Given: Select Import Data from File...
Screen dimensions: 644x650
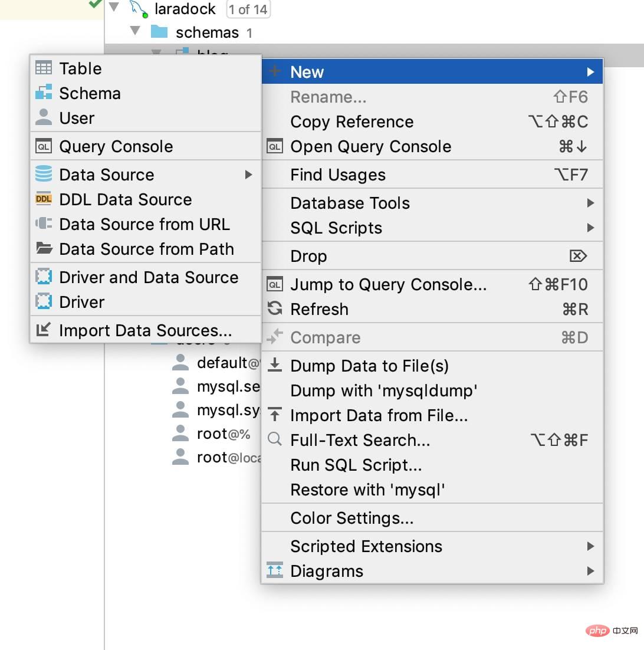Looking at the screenshot, I should (x=432, y=415).
